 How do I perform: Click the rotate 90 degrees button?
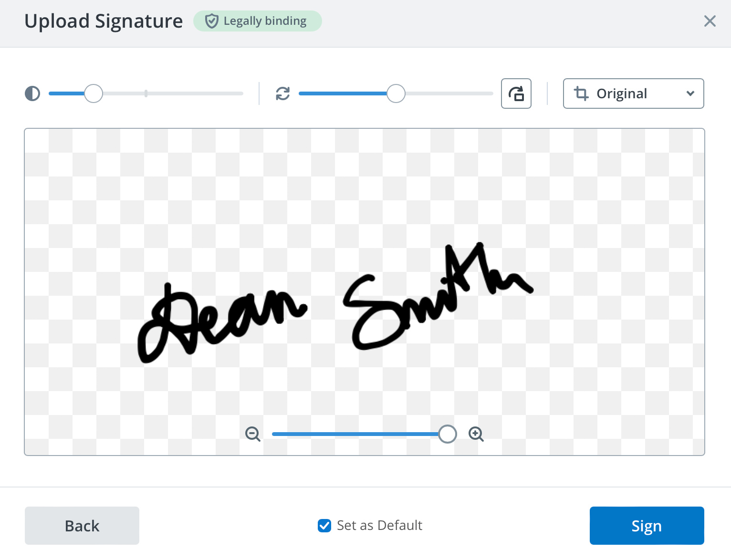516,93
